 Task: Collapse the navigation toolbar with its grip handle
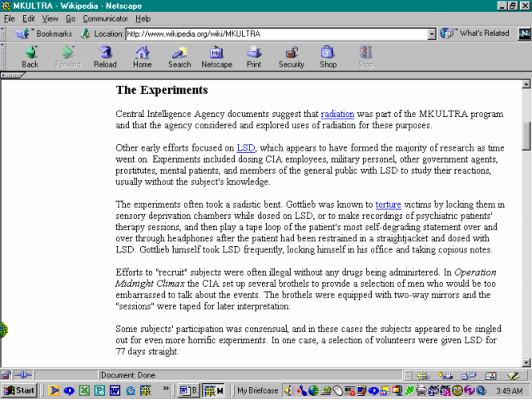tap(4, 56)
